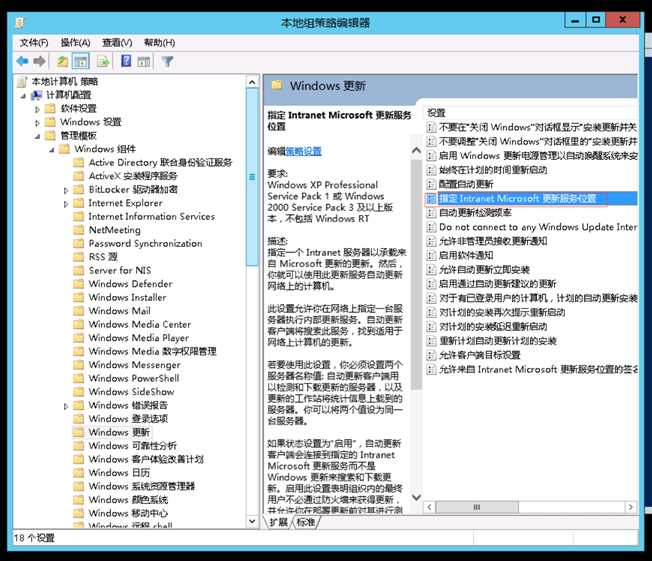The image size is (652, 561).
Task: Click the Up one level folder icon
Action: (63, 62)
